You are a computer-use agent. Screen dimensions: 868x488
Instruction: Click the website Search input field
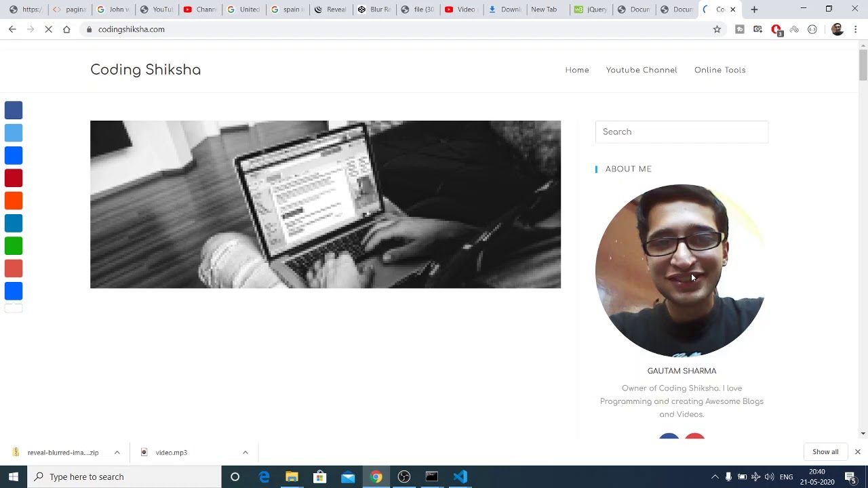click(681, 132)
